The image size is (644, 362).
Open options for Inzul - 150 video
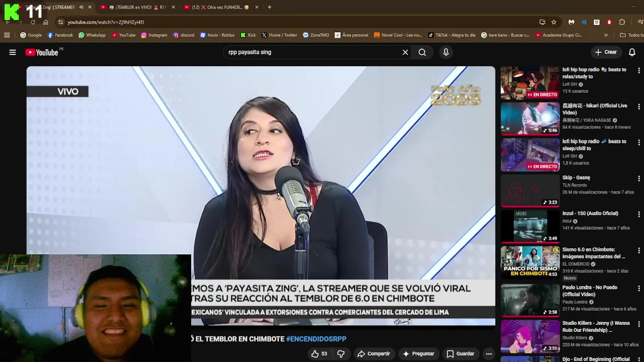point(639,215)
